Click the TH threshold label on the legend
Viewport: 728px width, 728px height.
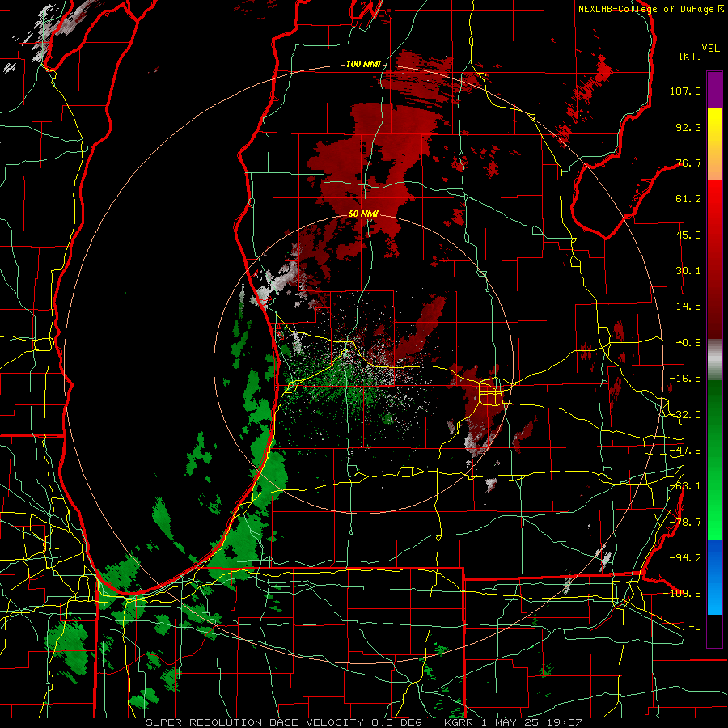695,629
